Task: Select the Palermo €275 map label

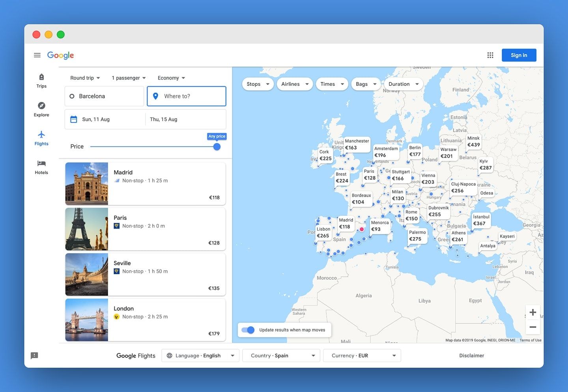Action: (417, 236)
